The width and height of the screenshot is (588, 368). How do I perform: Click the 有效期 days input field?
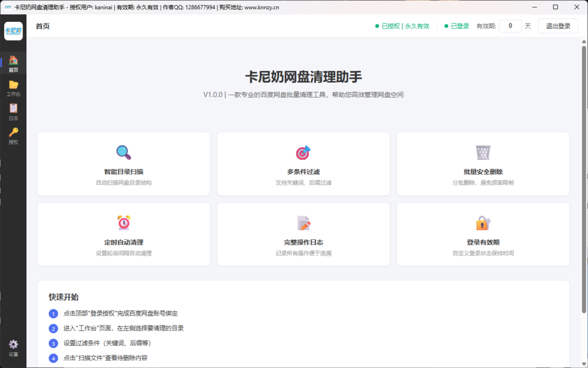coord(510,26)
